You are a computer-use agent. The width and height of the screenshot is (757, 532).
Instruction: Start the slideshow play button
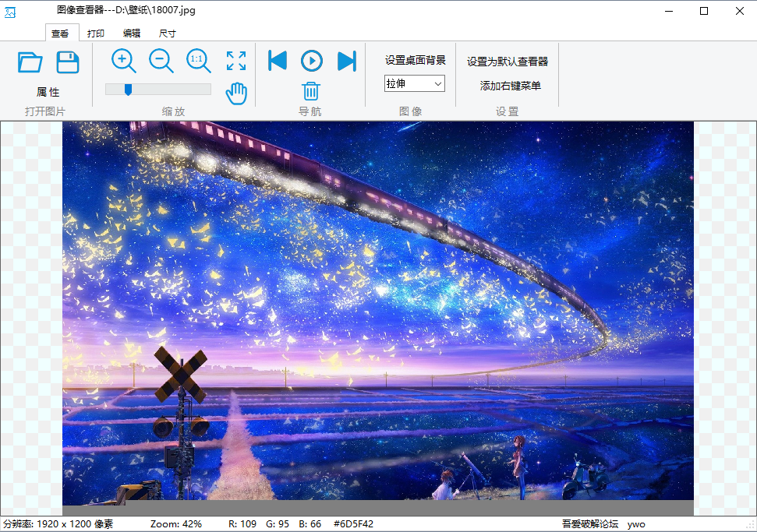pos(311,61)
